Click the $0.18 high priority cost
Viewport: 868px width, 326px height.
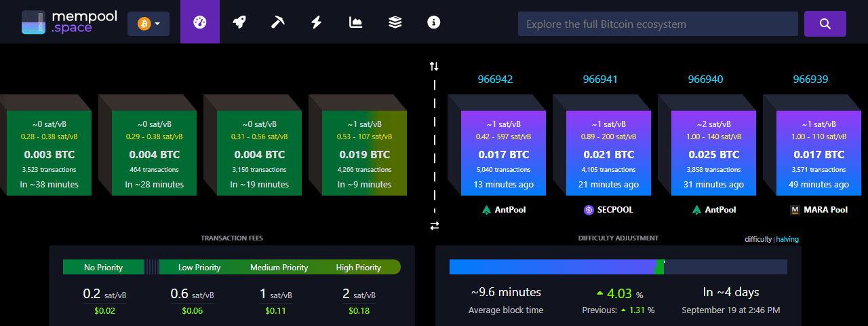coord(359,310)
